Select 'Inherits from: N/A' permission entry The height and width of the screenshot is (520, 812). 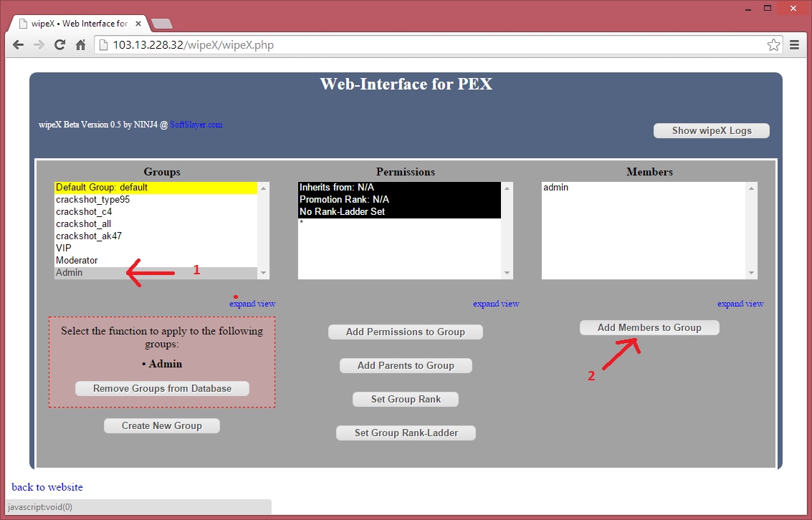399,188
